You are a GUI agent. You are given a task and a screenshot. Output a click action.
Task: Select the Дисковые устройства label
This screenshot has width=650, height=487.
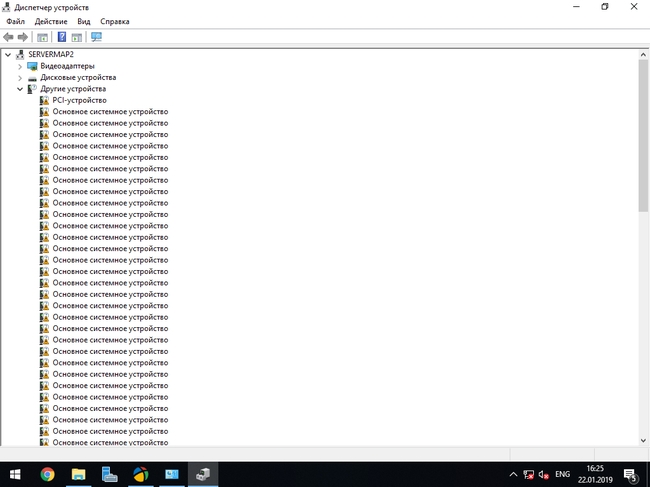[78, 78]
